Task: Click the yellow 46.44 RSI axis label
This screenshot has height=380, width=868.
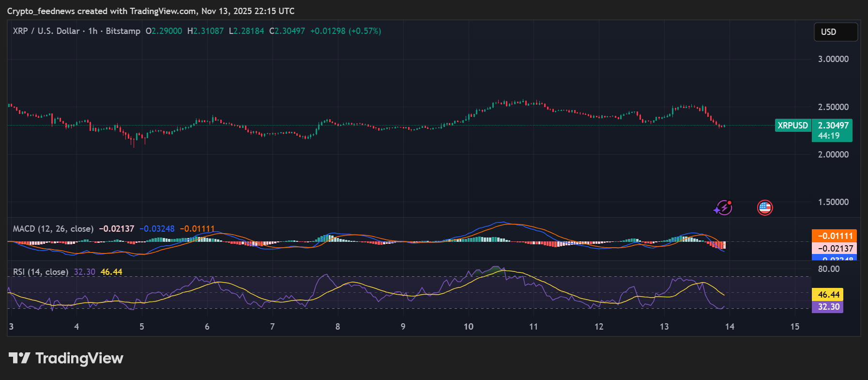Action: click(x=828, y=295)
